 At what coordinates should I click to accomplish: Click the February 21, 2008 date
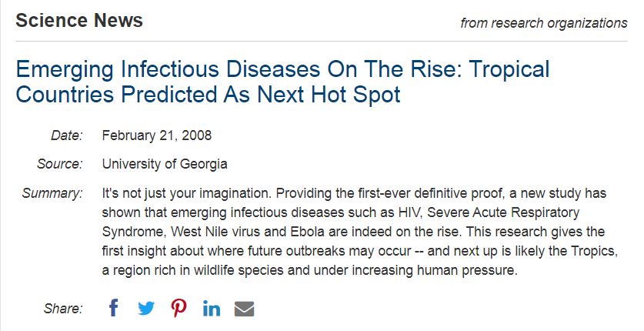tap(156, 135)
